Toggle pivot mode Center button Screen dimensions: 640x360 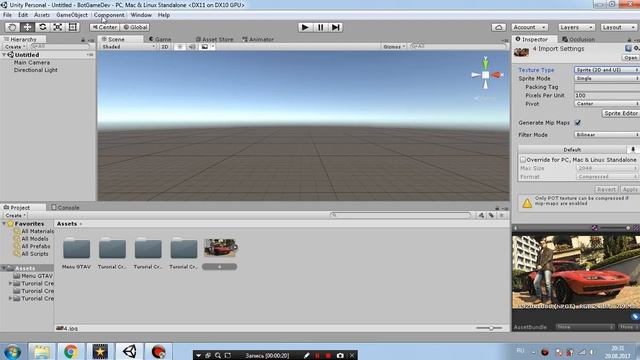(x=104, y=27)
